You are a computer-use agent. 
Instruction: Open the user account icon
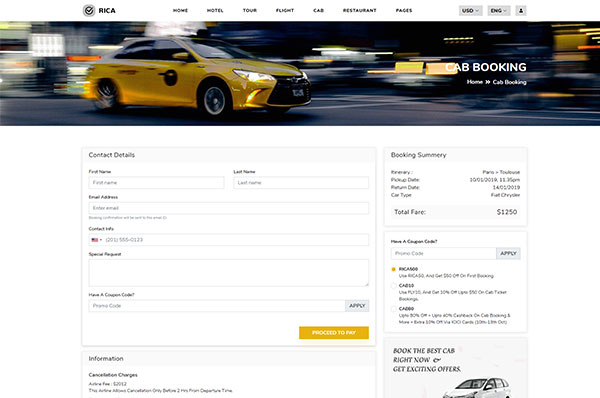[521, 11]
